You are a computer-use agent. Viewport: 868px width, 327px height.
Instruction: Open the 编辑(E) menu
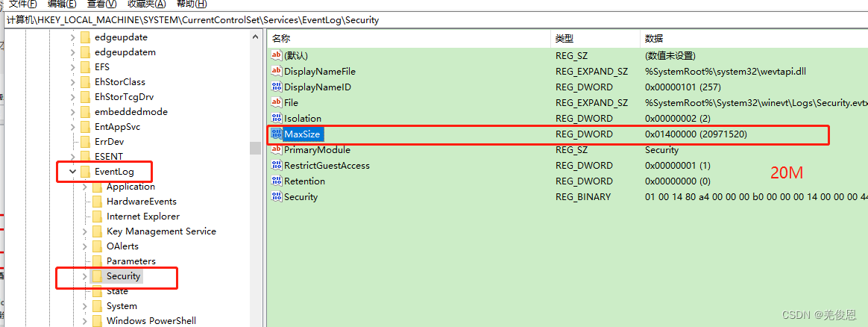62,4
